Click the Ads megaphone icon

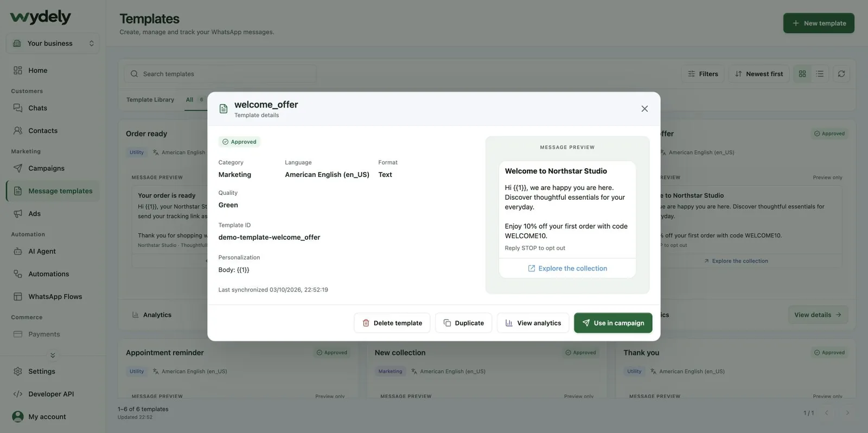18,214
